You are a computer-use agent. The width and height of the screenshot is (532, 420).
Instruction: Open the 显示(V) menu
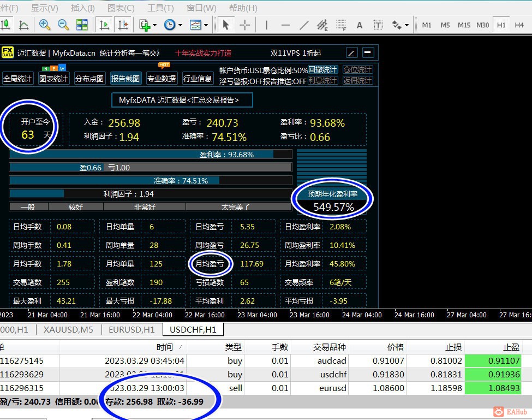coord(44,8)
